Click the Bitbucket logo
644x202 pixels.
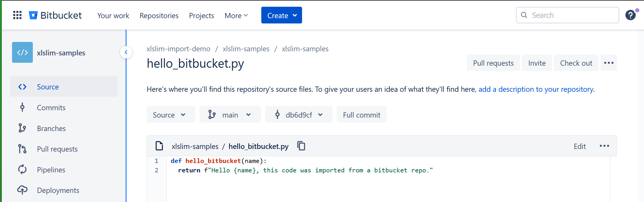pos(55,15)
